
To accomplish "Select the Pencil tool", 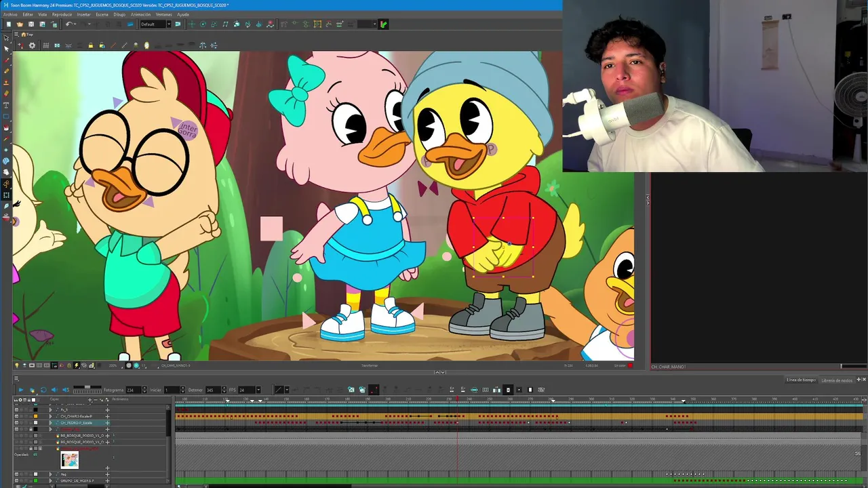I will coord(7,71).
